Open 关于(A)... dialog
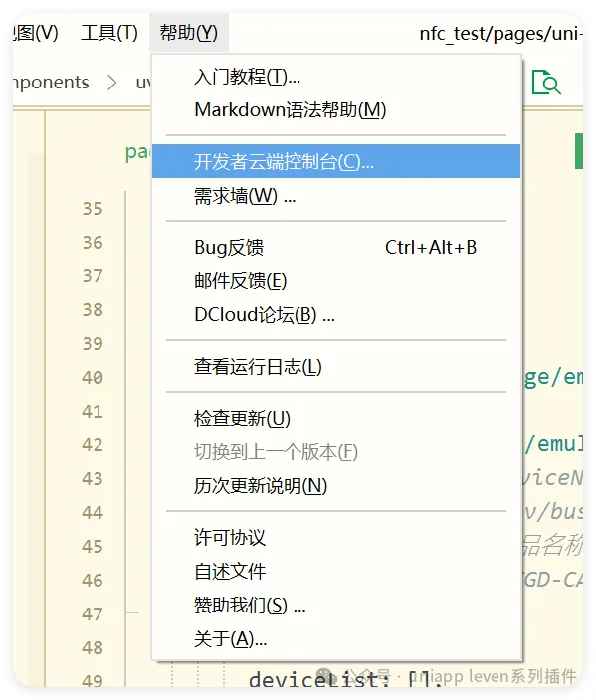Image resolution: width=596 pixels, height=700 pixels. tap(336, 638)
